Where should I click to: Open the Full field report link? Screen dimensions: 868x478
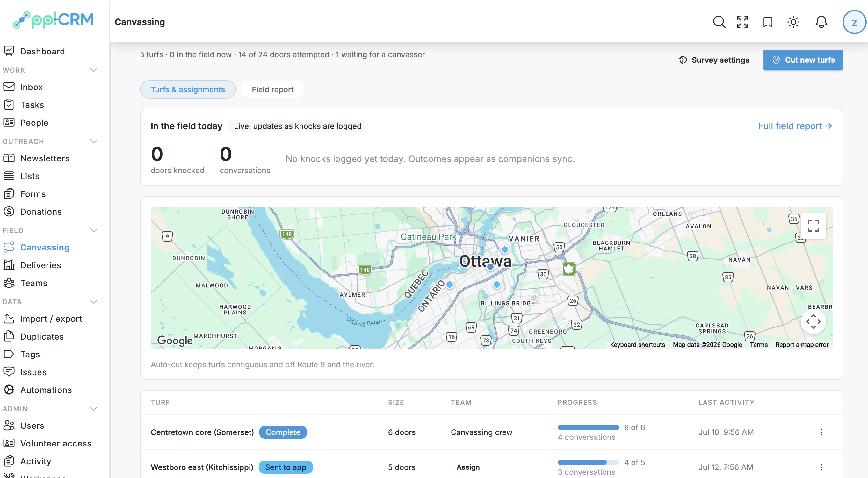[x=795, y=126]
